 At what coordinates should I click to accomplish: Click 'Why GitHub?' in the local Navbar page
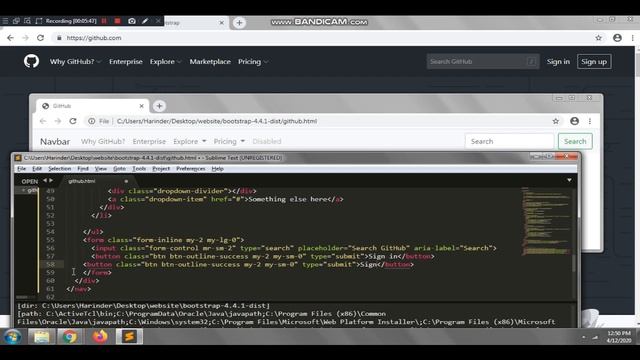(103, 141)
